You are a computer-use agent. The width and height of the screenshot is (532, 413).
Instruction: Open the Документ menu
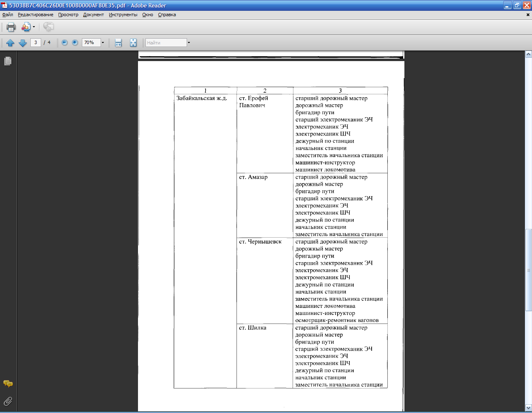pyautogui.click(x=94, y=15)
